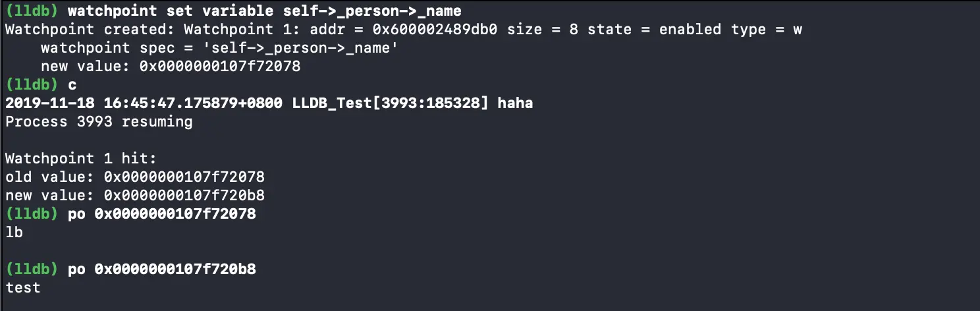Click the 'Process 3993 resuming' line

(x=99, y=122)
